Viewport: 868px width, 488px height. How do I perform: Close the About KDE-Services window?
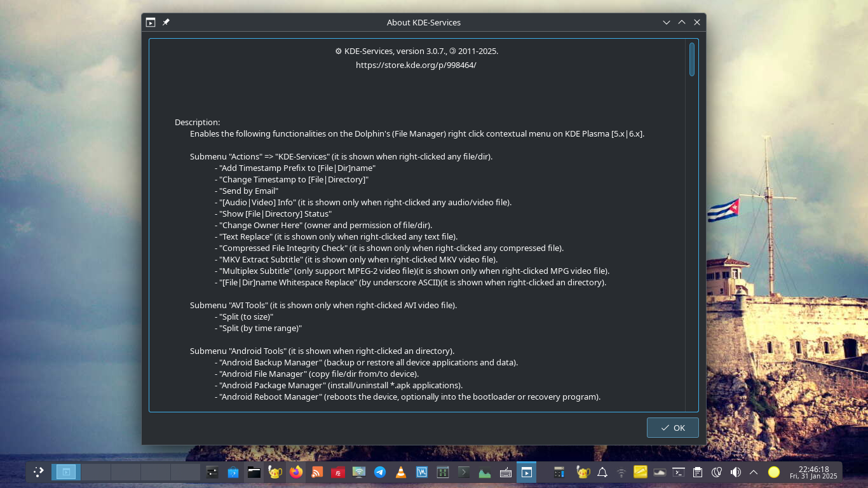(x=697, y=22)
